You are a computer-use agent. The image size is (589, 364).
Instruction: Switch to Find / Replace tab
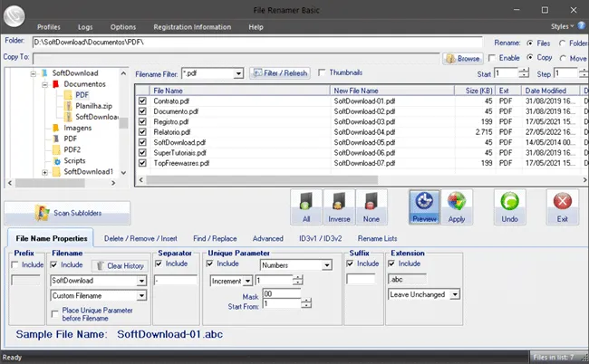click(x=215, y=238)
